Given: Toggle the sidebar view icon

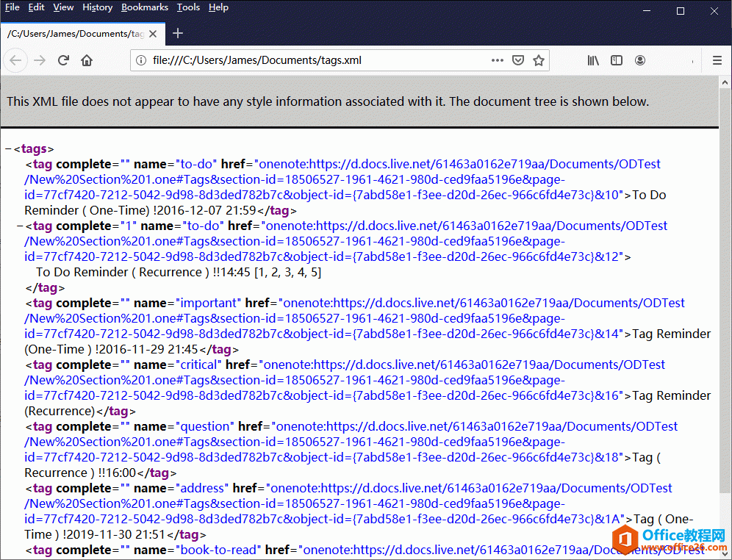Looking at the screenshot, I should pos(616,60).
